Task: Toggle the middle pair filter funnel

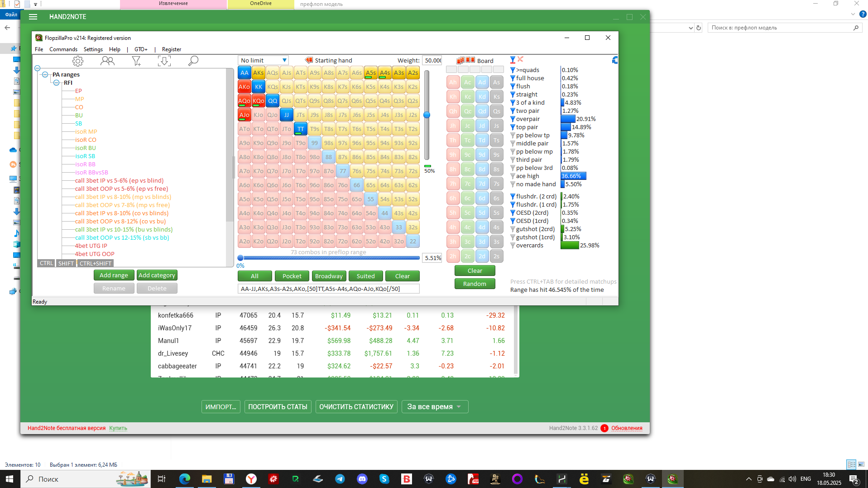Action: coord(513,144)
